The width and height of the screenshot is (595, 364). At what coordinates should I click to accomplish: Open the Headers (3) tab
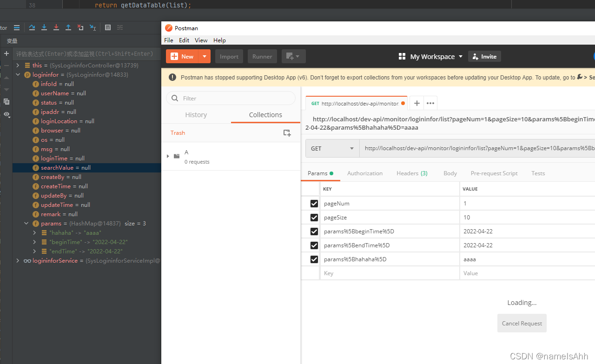pos(412,173)
